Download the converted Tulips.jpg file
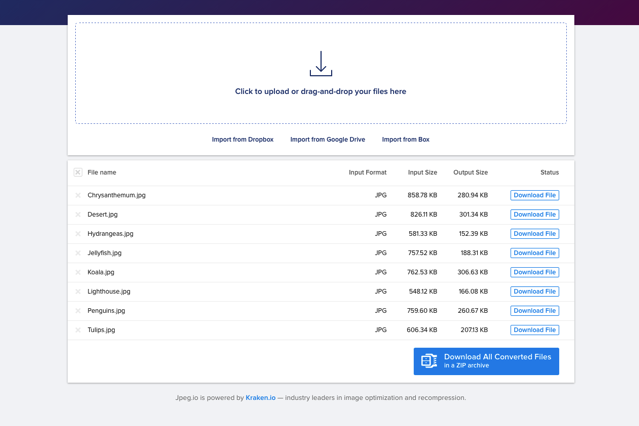Screen dimensions: 639x426 534,330
